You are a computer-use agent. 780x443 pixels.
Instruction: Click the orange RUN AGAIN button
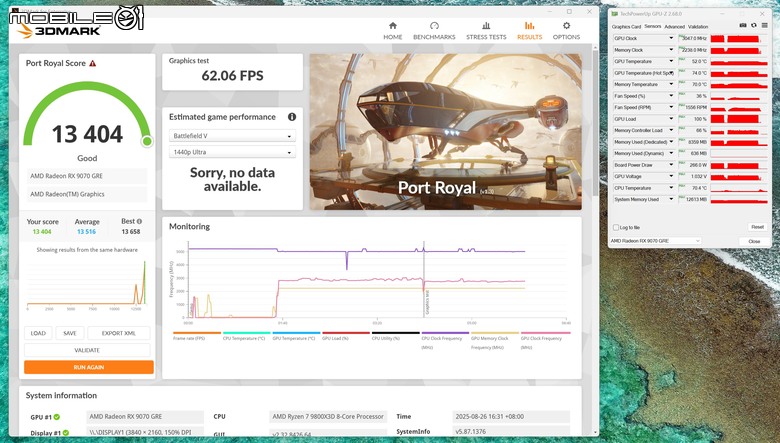tap(89, 367)
